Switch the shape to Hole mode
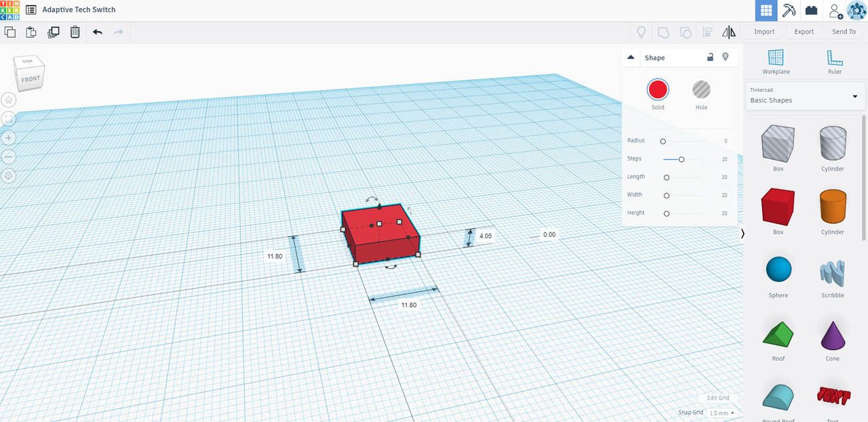This screenshot has height=422, width=868. click(701, 89)
